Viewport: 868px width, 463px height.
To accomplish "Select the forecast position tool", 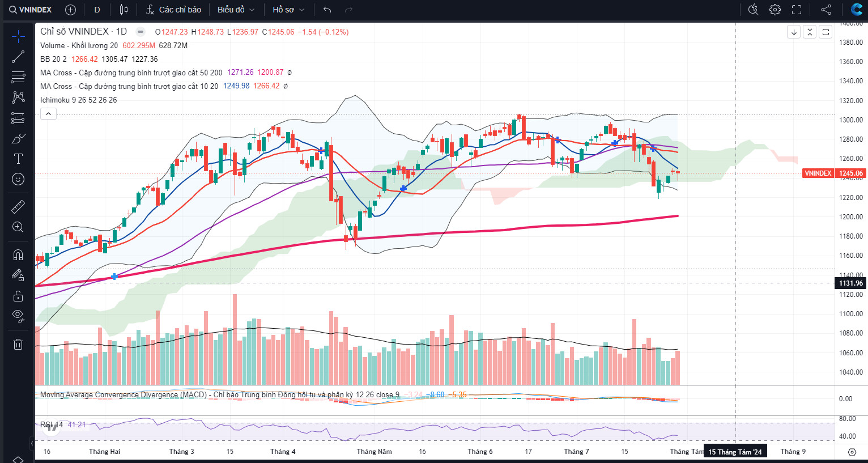I will 18,118.
